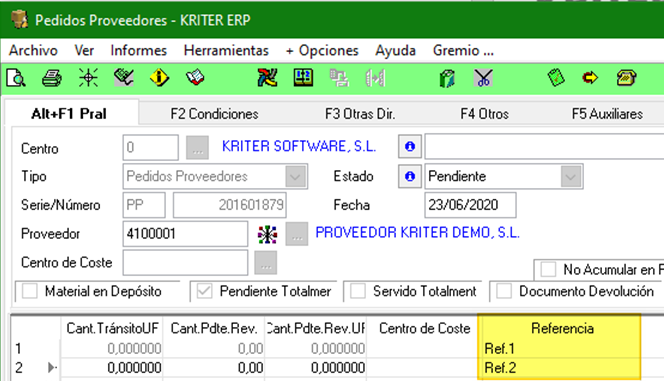
Task: Click the red open book toolbar icon
Action: 195,78
